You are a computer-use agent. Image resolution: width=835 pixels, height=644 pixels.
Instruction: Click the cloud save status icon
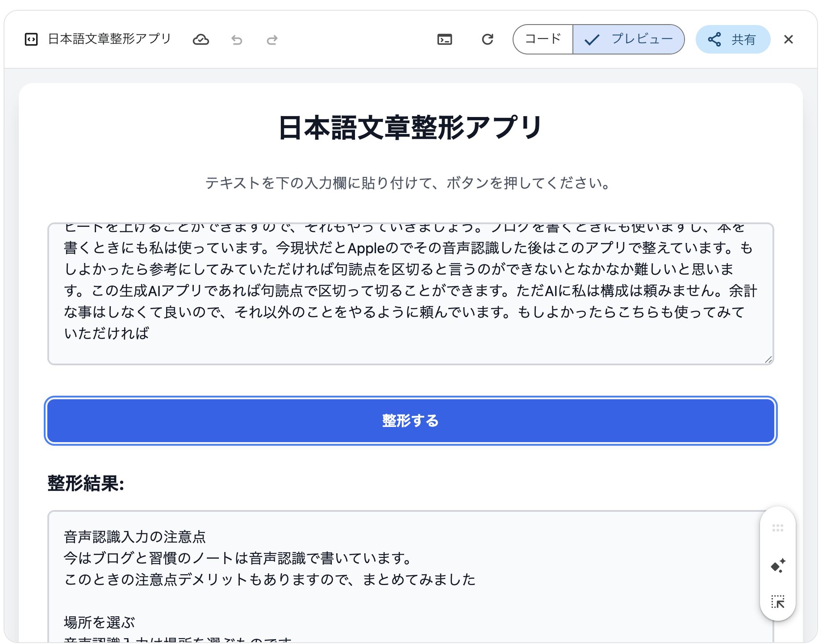coord(200,40)
